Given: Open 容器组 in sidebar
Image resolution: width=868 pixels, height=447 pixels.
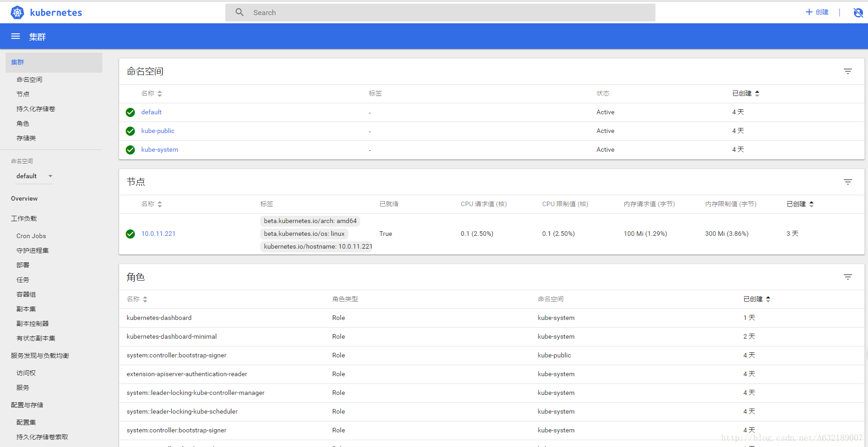Looking at the screenshot, I should coord(26,294).
